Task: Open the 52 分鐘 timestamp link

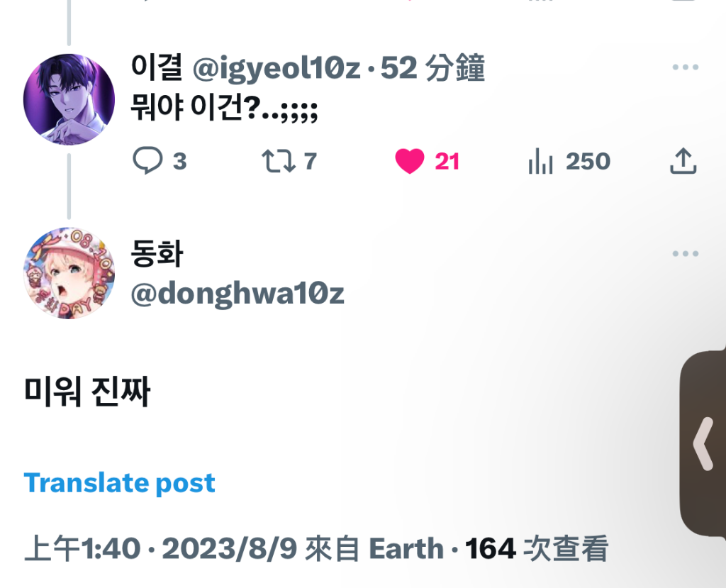Action: pos(432,68)
